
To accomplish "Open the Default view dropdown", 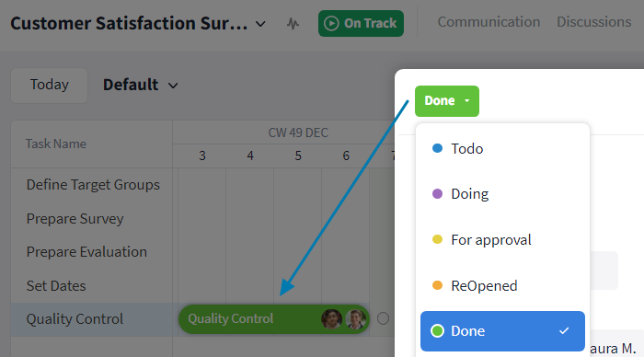I will coord(141,85).
